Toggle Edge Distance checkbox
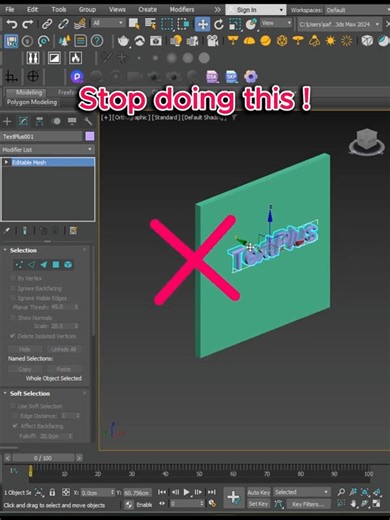The width and height of the screenshot is (390, 520). point(15,416)
